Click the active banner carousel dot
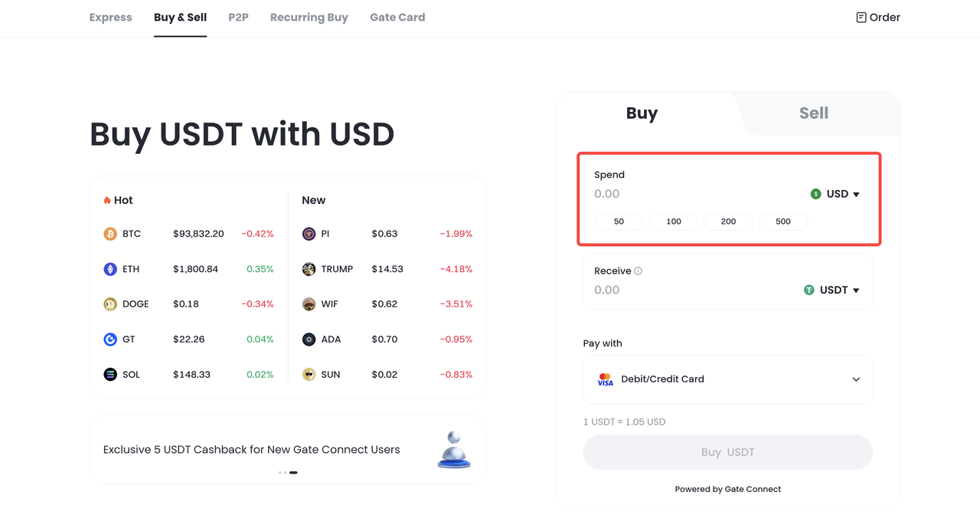This screenshot has width=980, height=528. tap(293, 473)
